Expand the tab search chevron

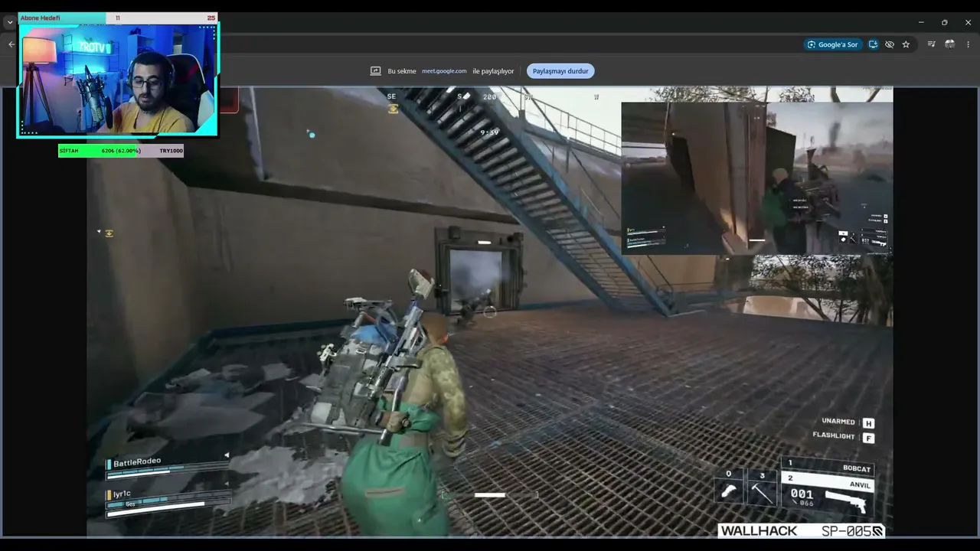pos(10,23)
